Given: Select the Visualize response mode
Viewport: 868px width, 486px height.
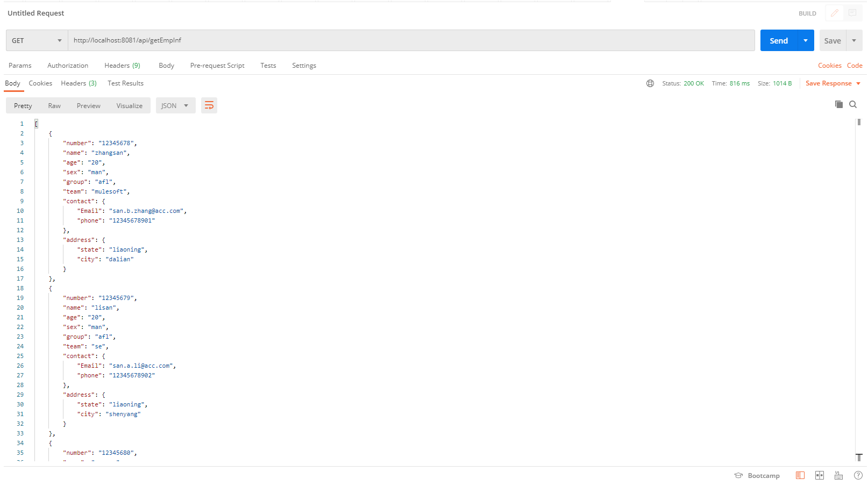Looking at the screenshot, I should 129,105.
